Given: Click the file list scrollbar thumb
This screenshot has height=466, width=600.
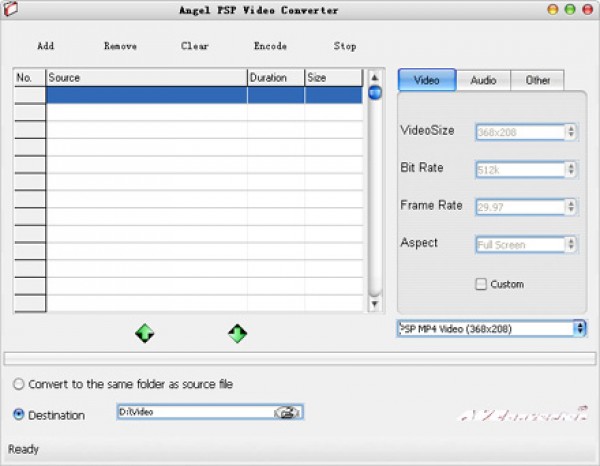Looking at the screenshot, I should (x=375, y=93).
